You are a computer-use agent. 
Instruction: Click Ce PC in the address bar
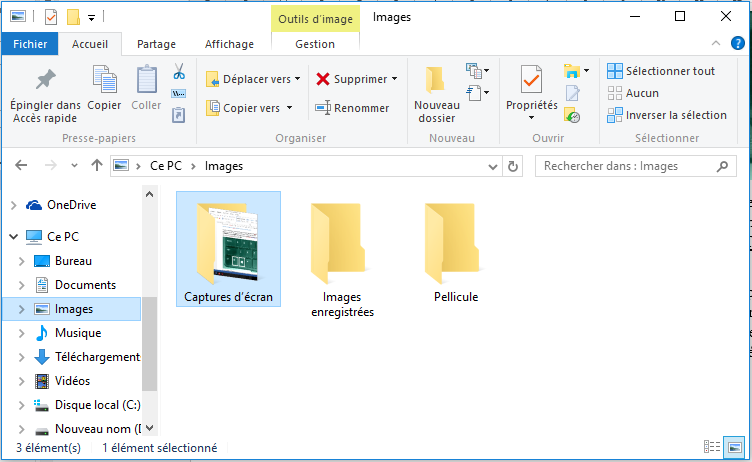click(166, 166)
